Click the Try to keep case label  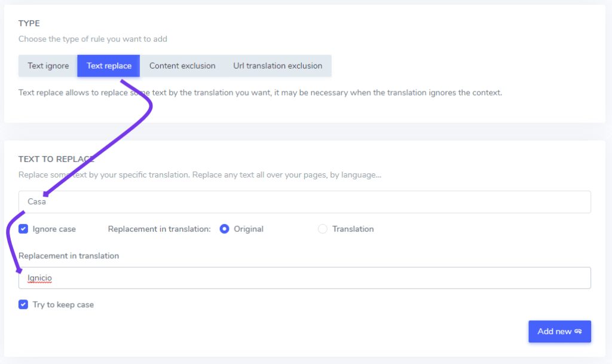(x=62, y=304)
